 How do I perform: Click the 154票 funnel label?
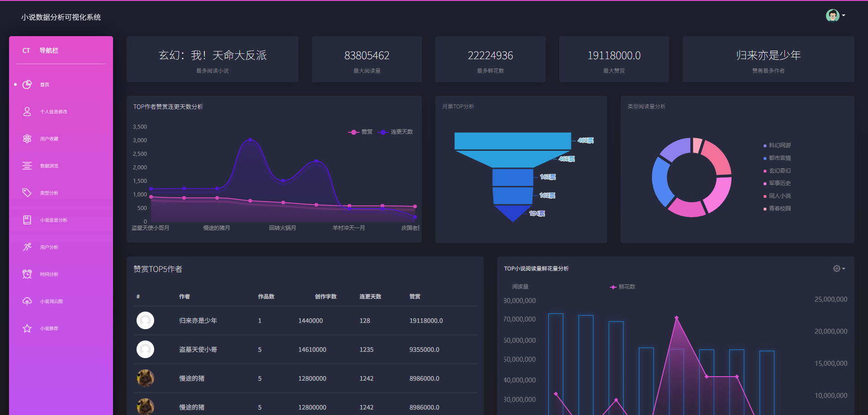pos(537,214)
